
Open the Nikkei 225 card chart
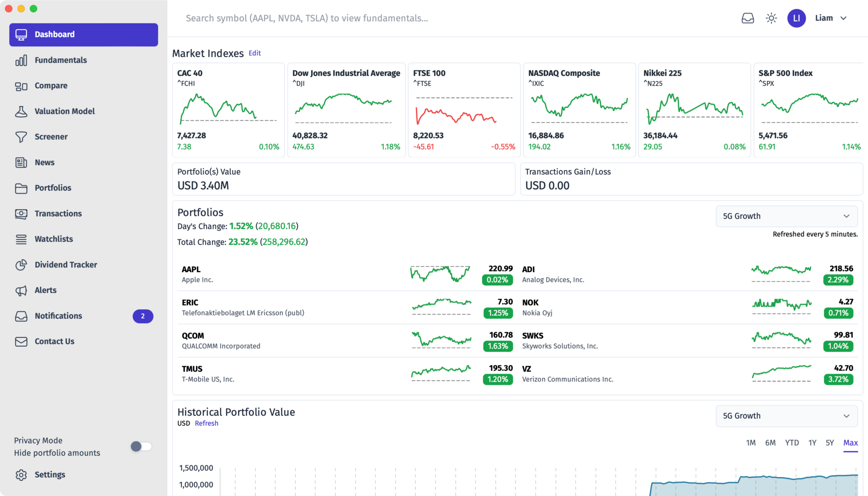[694, 109]
